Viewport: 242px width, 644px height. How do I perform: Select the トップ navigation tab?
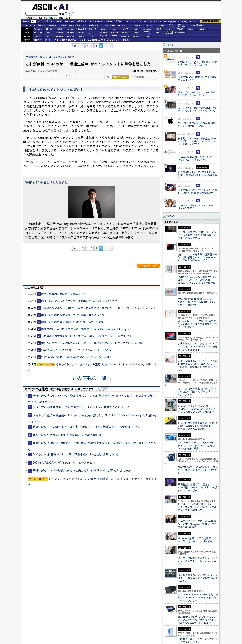[x=26, y=22]
